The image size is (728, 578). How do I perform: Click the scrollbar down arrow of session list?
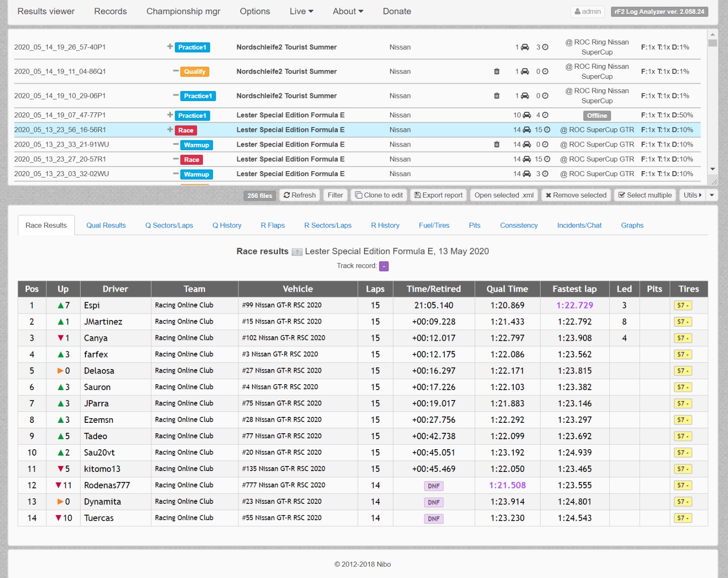coord(713,169)
